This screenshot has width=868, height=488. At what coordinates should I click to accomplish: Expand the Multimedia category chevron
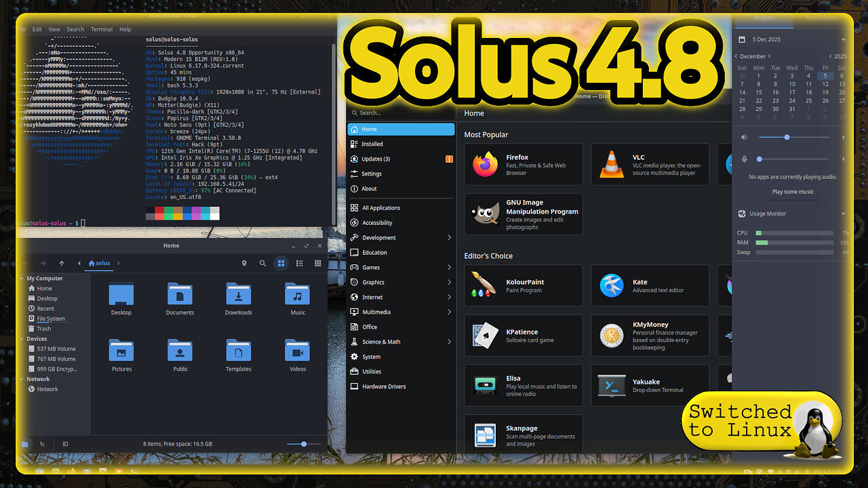tap(449, 312)
